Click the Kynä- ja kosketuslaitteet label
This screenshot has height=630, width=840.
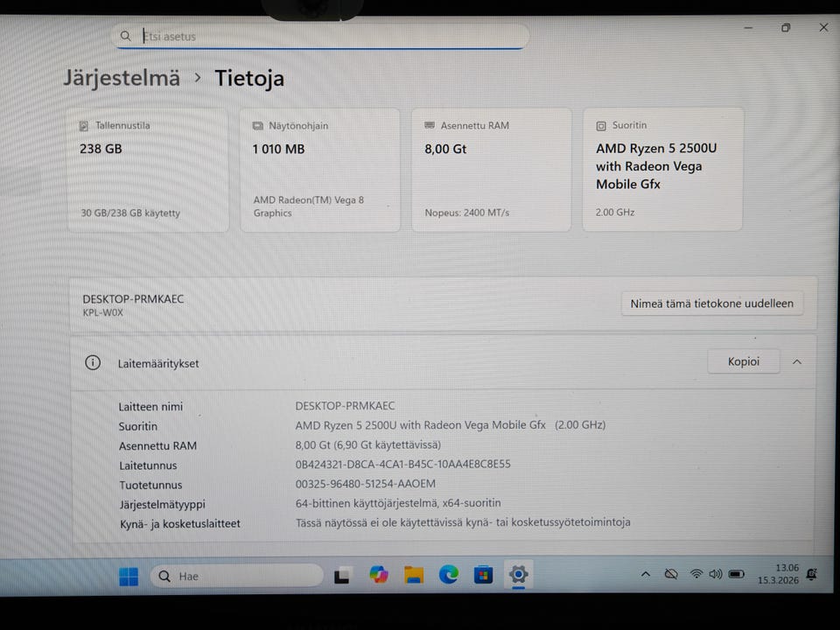(x=180, y=524)
